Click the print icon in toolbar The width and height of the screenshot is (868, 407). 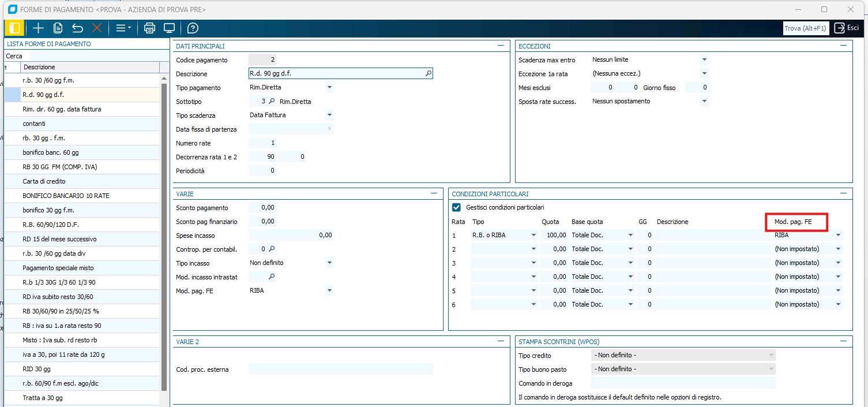click(149, 28)
